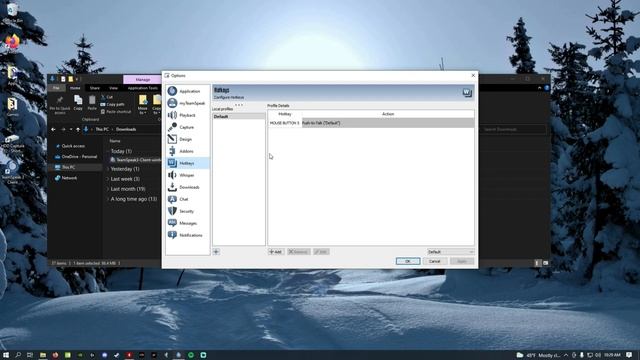Open the Chat settings section

coord(188,199)
